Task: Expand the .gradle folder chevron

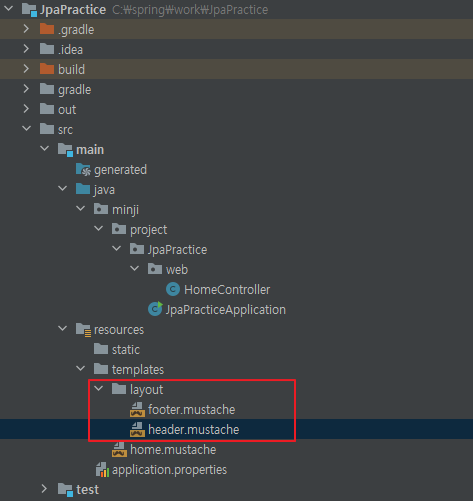Action: coord(26,29)
